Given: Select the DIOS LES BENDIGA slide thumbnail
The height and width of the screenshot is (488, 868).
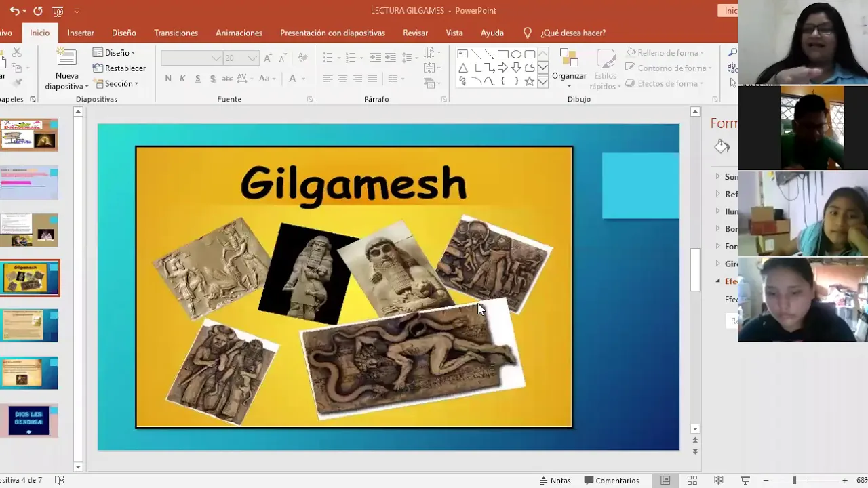Looking at the screenshot, I should pos(29,420).
